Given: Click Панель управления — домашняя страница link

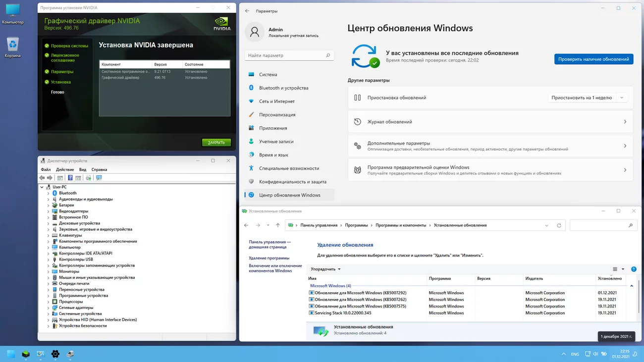Looking at the screenshot, I should click(x=270, y=245).
